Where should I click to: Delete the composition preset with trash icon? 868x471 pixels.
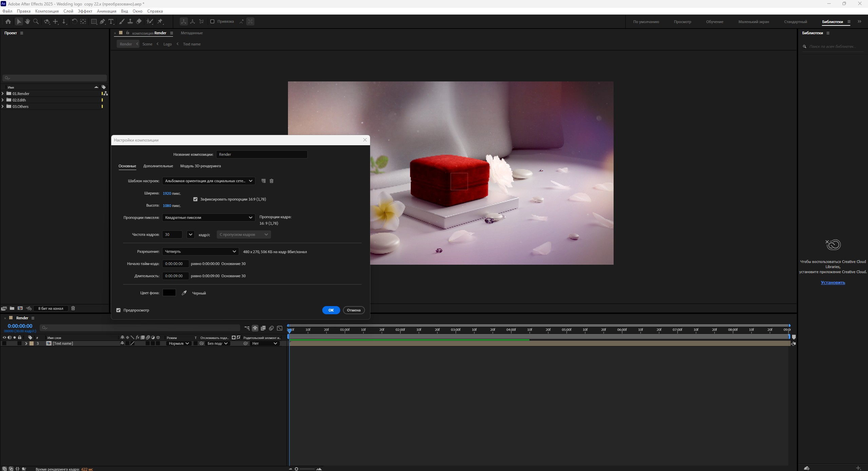[271, 181]
